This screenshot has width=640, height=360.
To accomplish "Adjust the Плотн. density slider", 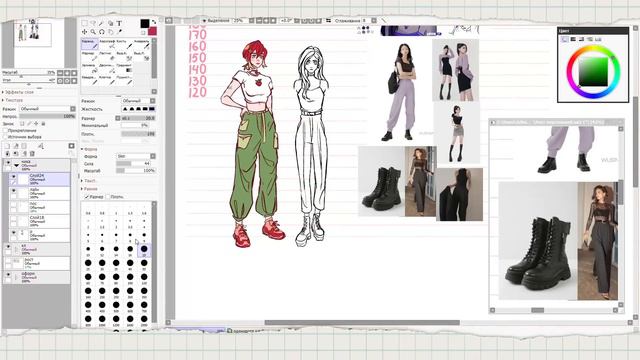I will pyautogui.click(x=138, y=134).
